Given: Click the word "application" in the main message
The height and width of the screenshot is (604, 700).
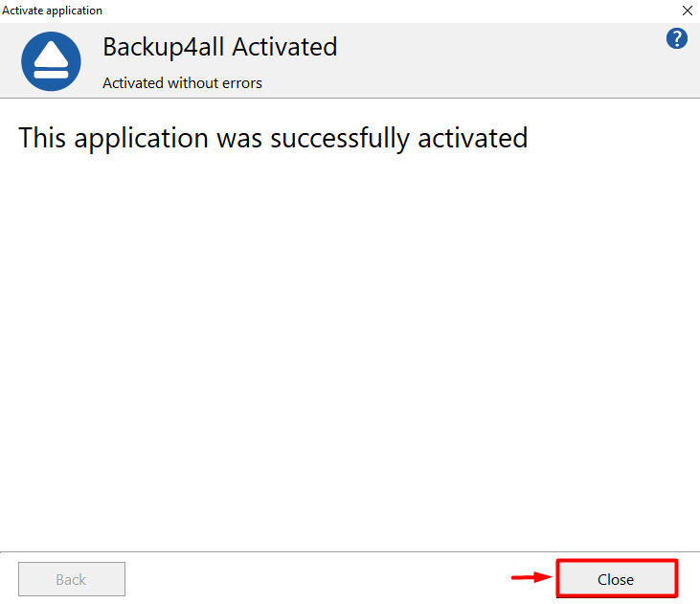Looking at the screenshot, I should (141, 138).
